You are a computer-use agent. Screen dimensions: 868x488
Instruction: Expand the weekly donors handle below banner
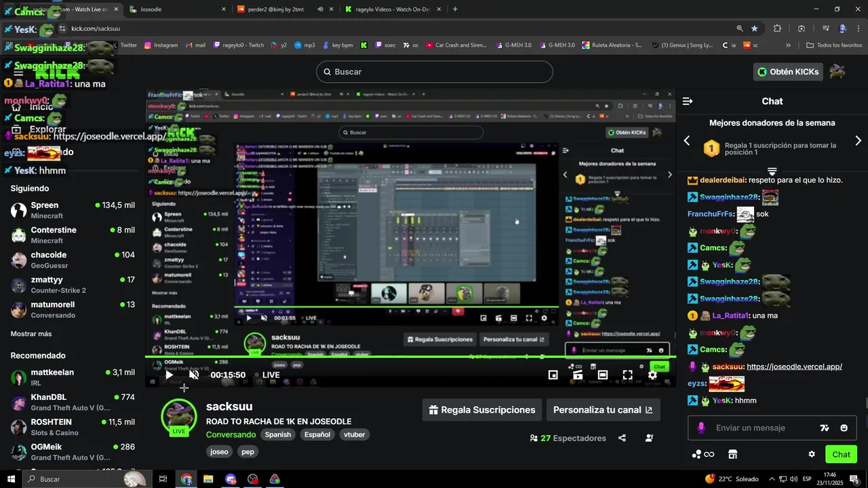pyautogui.click(x=772, y=171)
